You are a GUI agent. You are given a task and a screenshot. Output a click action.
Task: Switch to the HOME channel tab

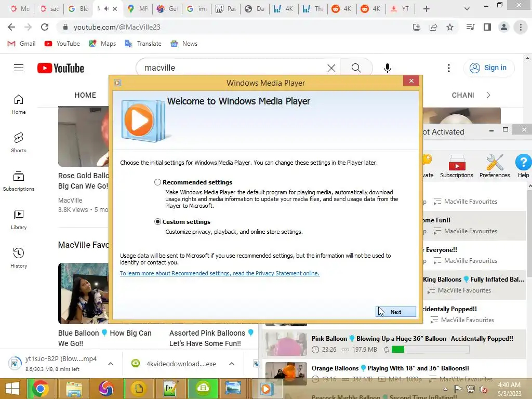pyautogui.click(x=85, y=96)
